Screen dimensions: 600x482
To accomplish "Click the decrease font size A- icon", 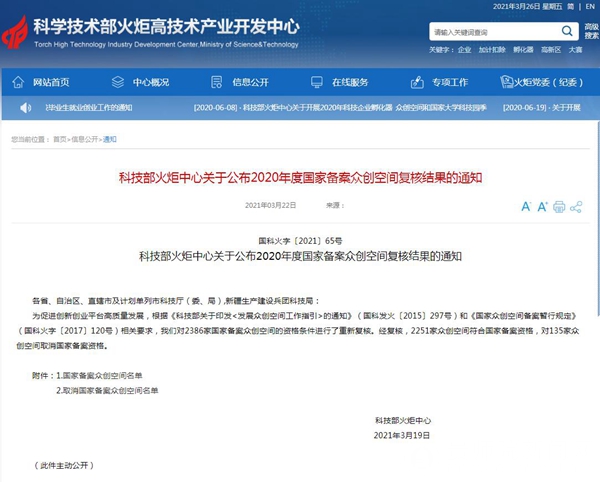I will (x=526, y=207).
